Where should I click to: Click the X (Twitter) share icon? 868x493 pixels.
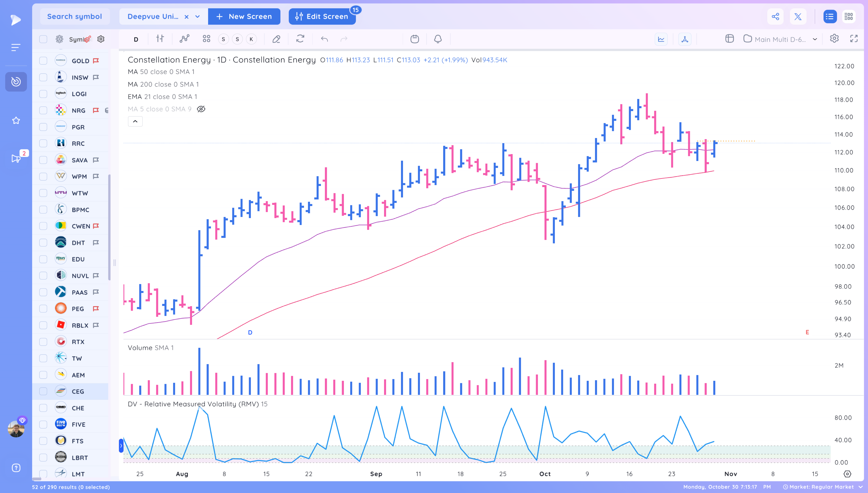[x=798, y=16]
